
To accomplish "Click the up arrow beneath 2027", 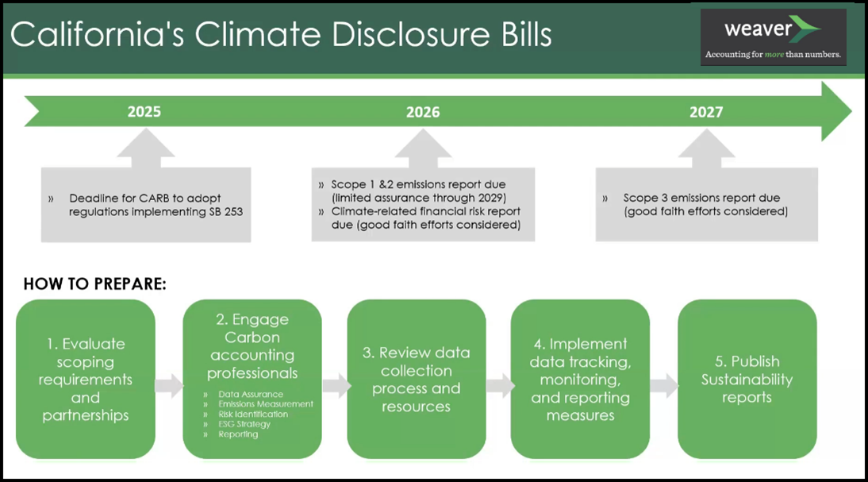I will [x=706, y=148].
